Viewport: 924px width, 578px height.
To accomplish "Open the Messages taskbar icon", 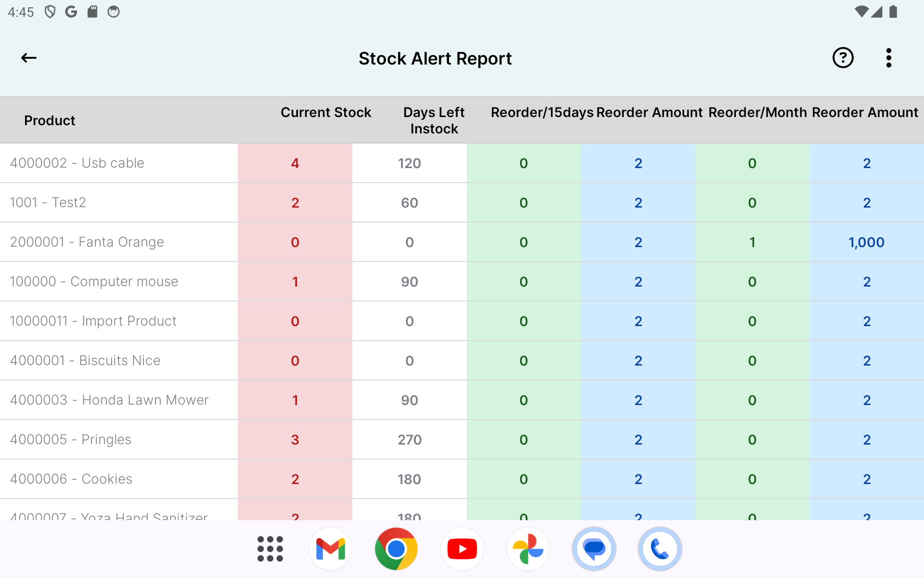I will pyautogui.click(x=594, y=549).
